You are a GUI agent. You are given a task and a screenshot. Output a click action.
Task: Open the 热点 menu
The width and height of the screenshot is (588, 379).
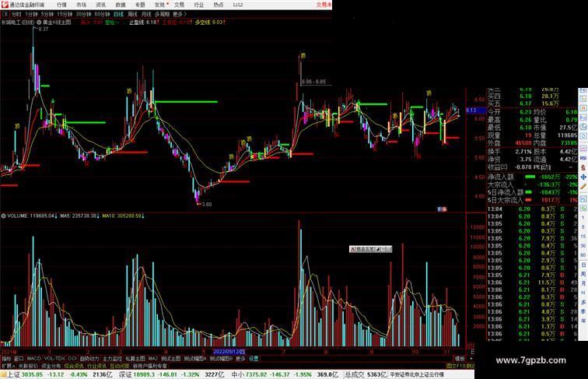tap(219, 5)
